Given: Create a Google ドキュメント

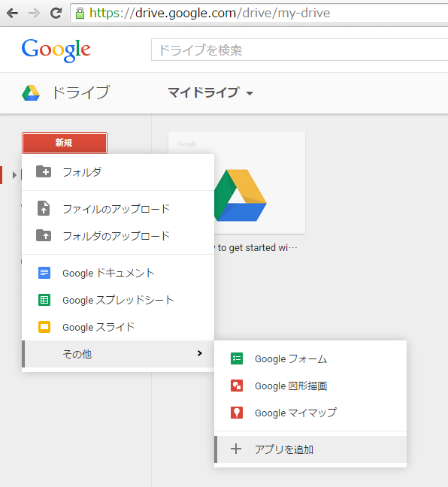Looking at the screenshot, I should [118, 273].
